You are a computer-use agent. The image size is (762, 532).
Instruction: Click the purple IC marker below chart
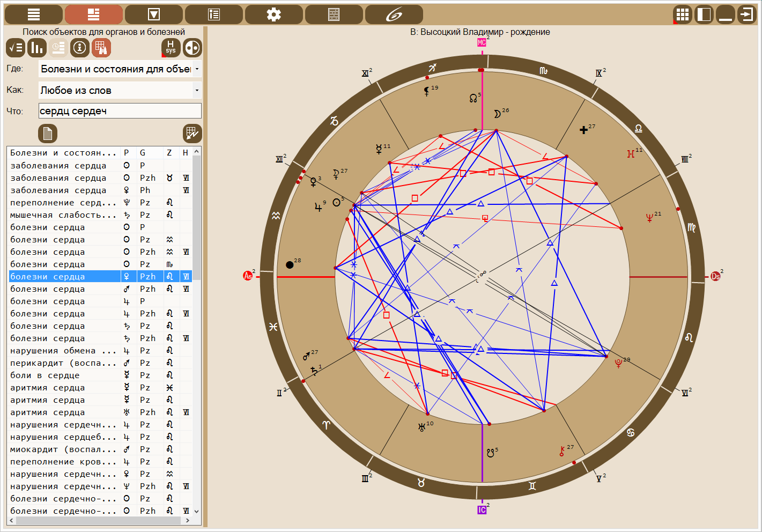tap(482, 510)
